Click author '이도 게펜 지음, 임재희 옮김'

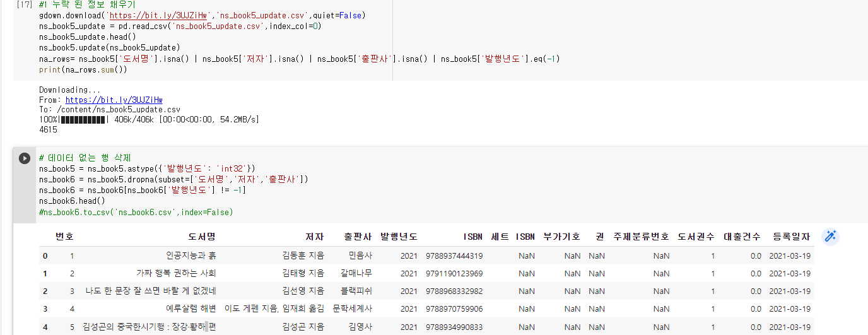tap(274, 309)
